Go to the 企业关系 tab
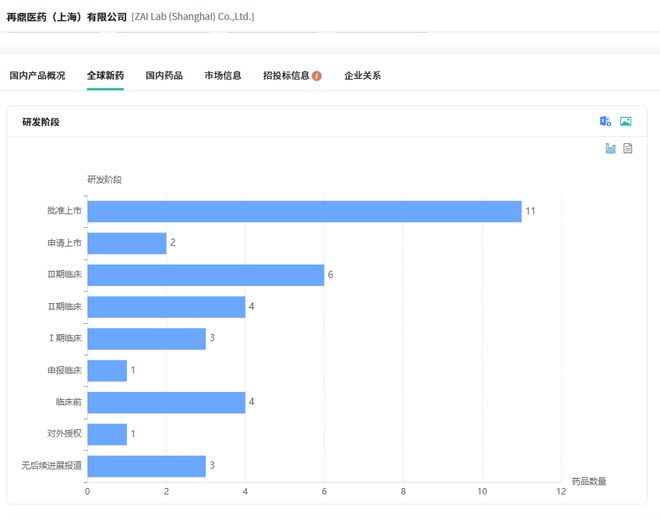The height and width of the screenshot is (521, 660). (362, 75)
